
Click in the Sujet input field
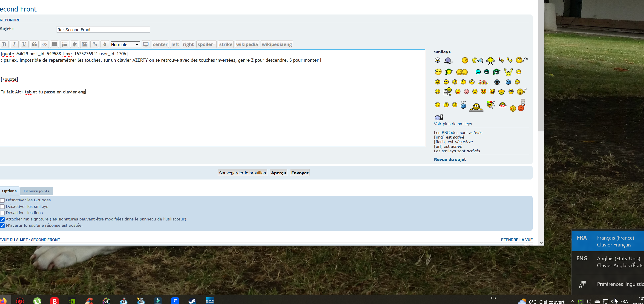click(x=103, y=29)
